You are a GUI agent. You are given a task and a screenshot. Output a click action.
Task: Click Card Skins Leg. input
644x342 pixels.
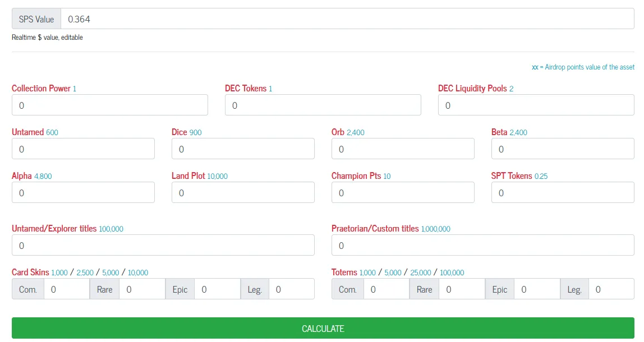pos(292,289)
